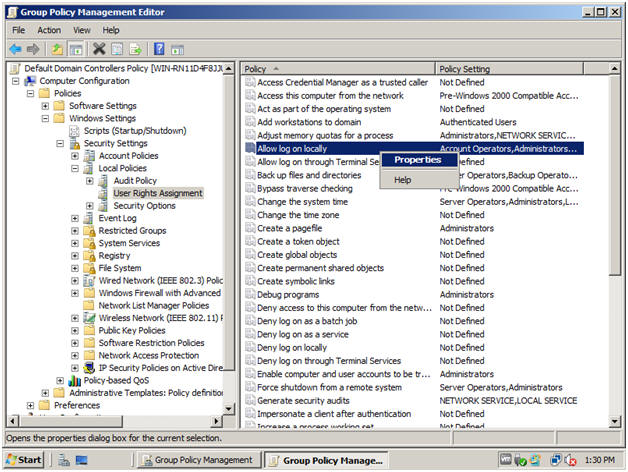Open the File menu
Image resolution: width=628 pixels, height=472 pixels.
(x=19, y=30)
